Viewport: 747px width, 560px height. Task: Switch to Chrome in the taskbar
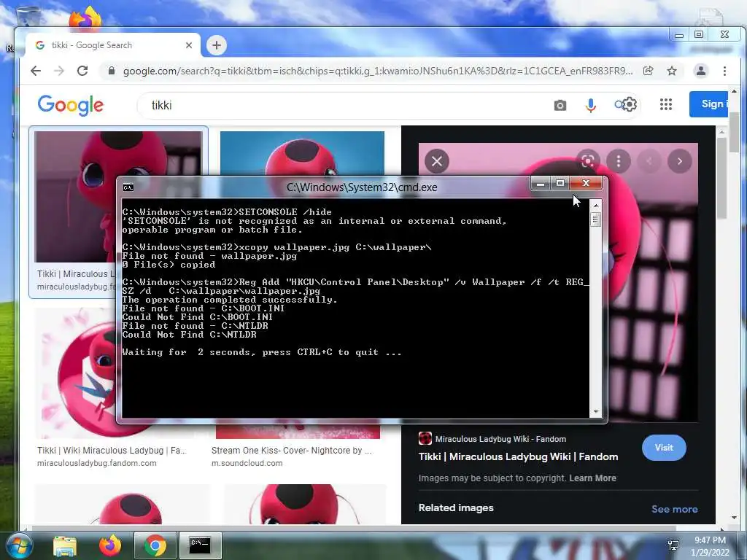[155, 545]
